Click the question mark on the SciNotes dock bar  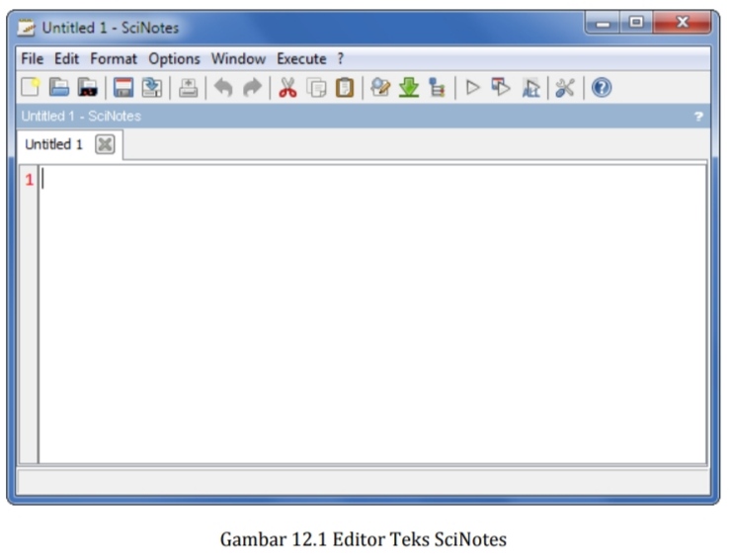coord(698,117)
